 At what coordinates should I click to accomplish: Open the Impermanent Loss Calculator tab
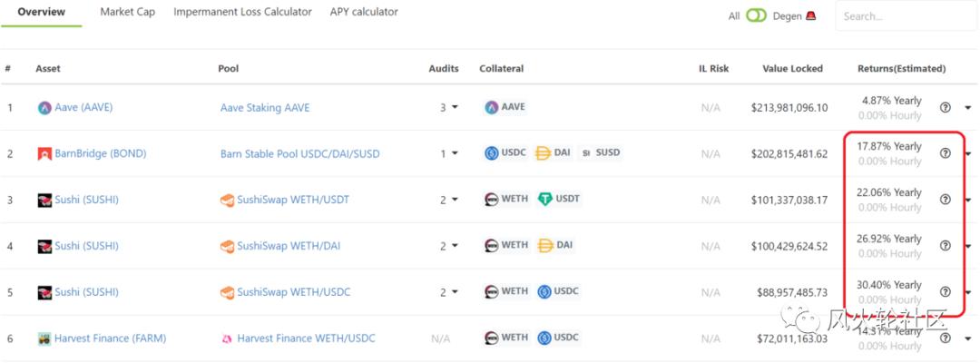coord(242,13)
